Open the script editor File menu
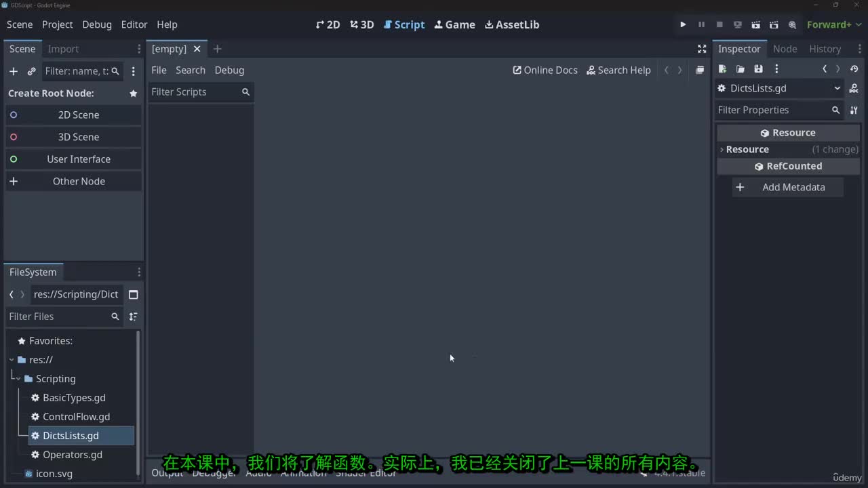868x488 pixels. point(159,70)
